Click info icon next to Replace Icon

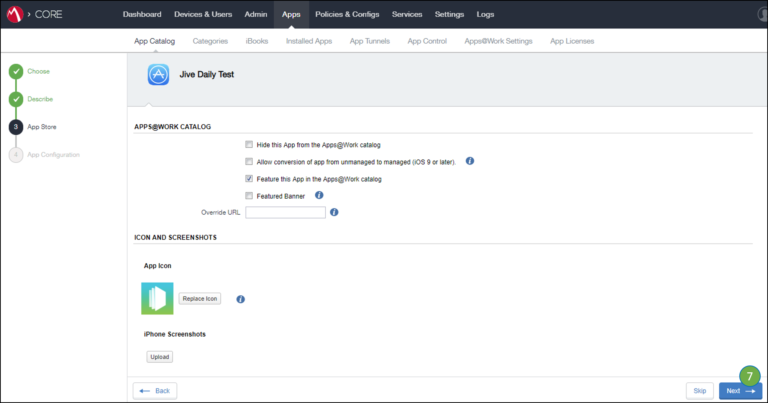tap(240, 299)
